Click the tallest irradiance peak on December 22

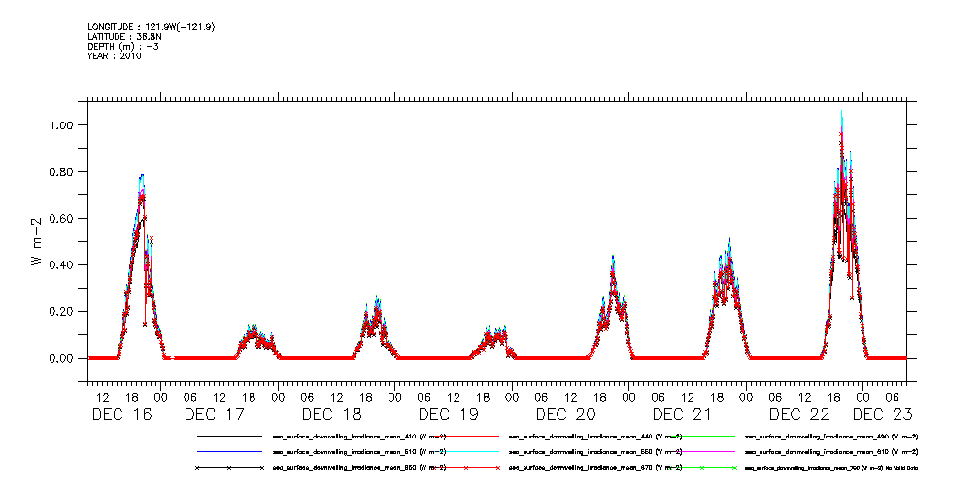(841, 113)
